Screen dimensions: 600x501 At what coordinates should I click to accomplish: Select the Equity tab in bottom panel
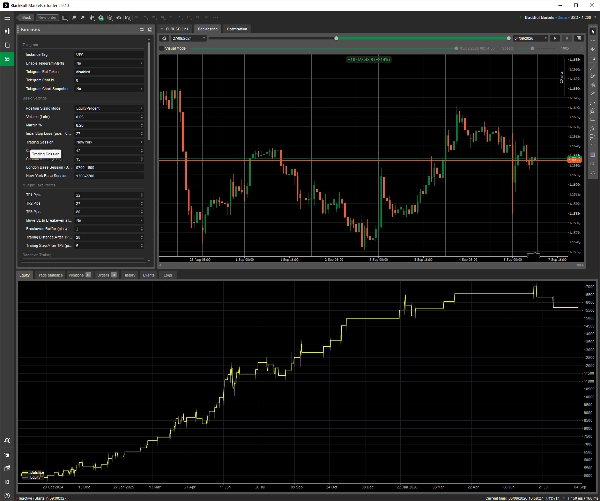[x=25, y=275]
